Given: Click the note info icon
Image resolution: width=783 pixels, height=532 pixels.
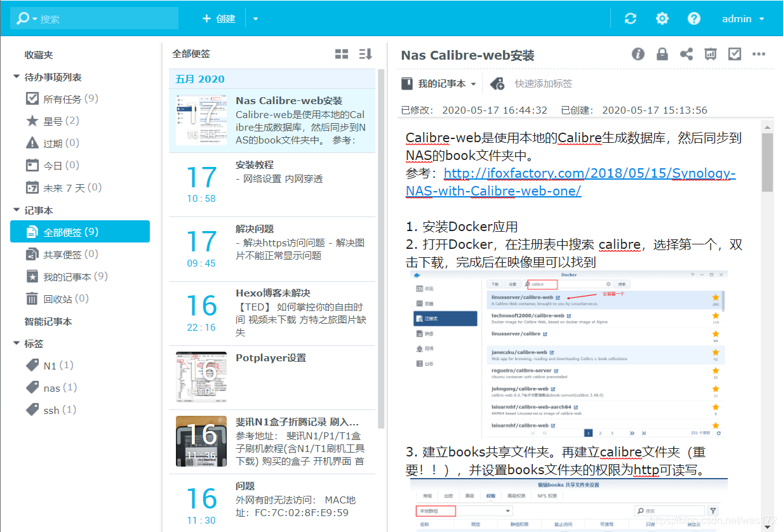Looking at the screenshot, I should [638, 55].
